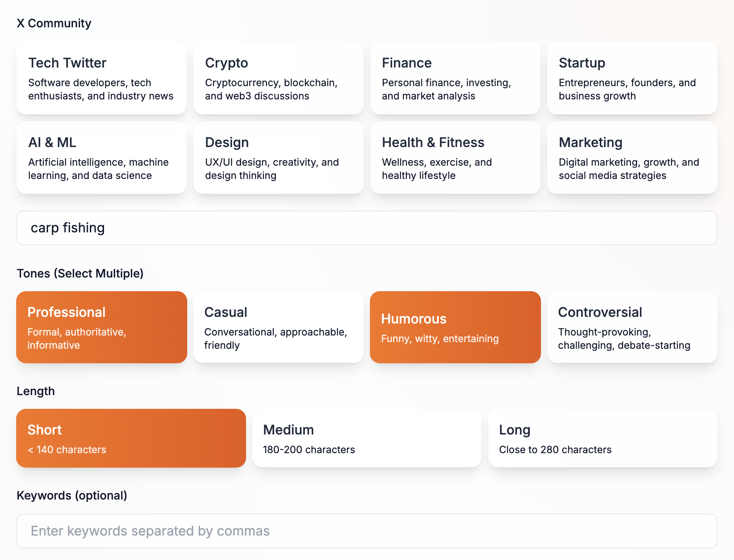Pick the Health & Fitness community

pyautogui.click(x=455, y=157)
